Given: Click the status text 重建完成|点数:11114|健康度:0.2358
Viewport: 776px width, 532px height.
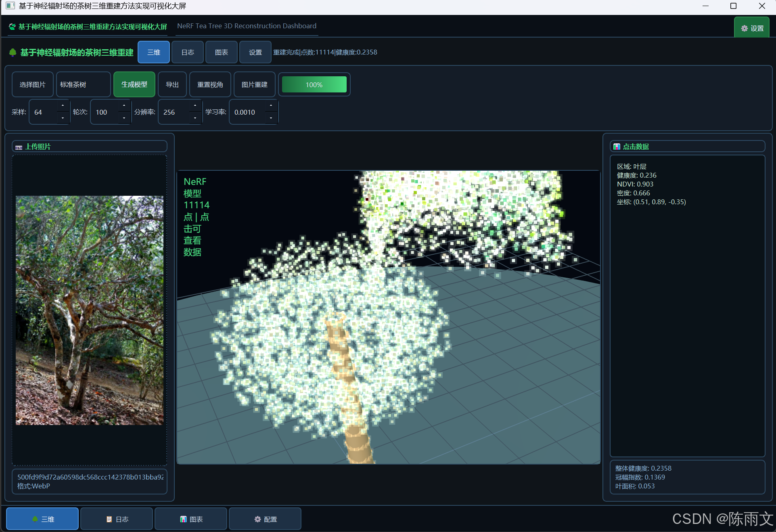Looking at the screenshot, I should (x=325, y=52).
